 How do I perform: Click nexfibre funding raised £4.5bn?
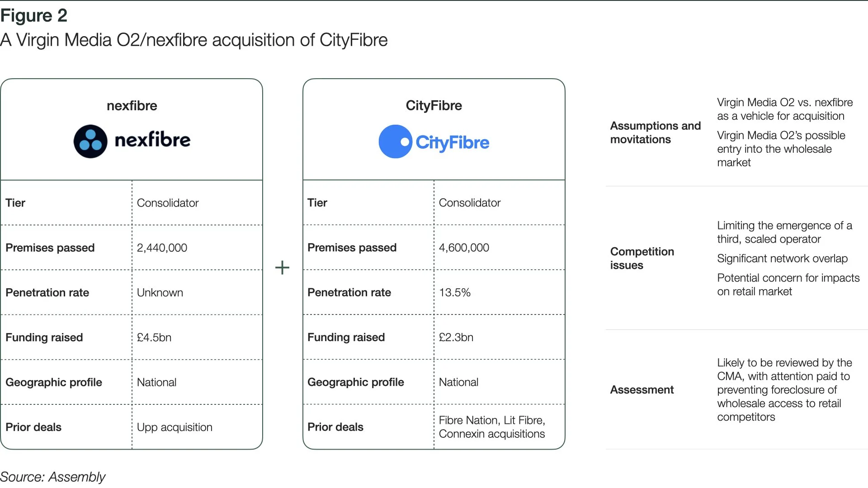click(154, 338)
